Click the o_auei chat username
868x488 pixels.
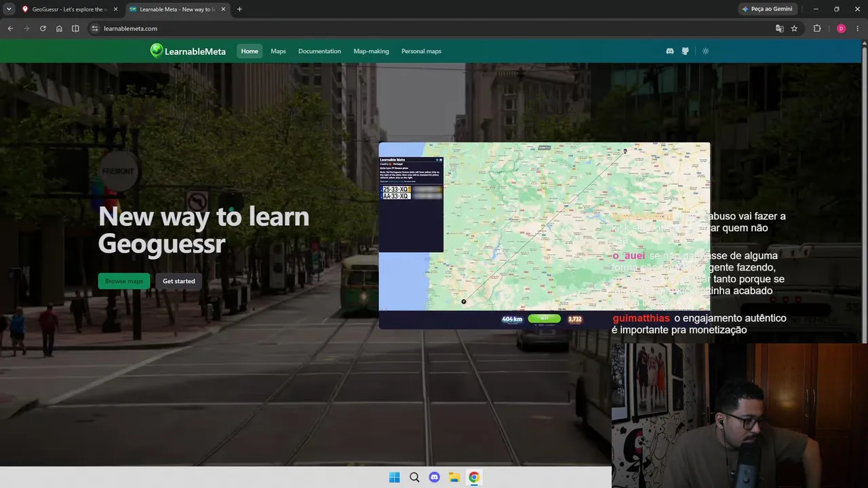(x=629, y=256)
